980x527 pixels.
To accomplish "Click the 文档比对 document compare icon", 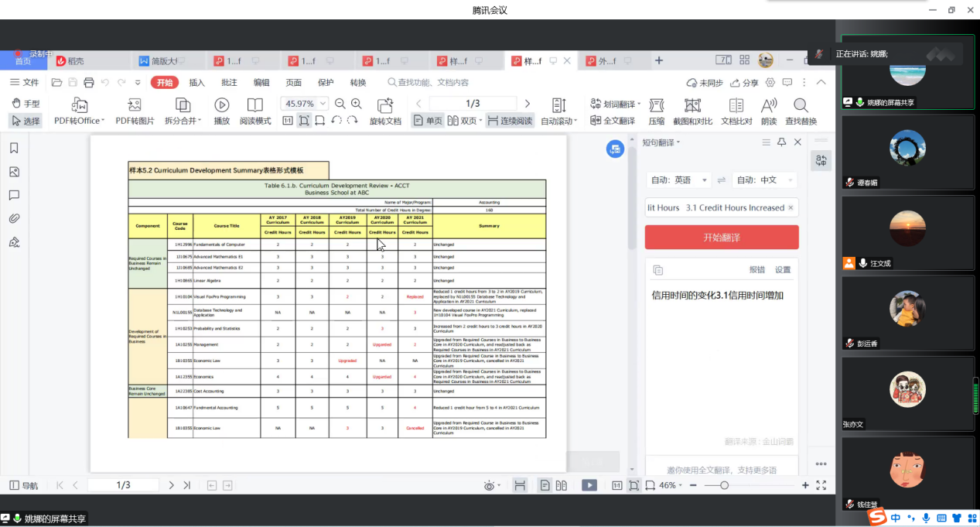I will click(736, 105).
